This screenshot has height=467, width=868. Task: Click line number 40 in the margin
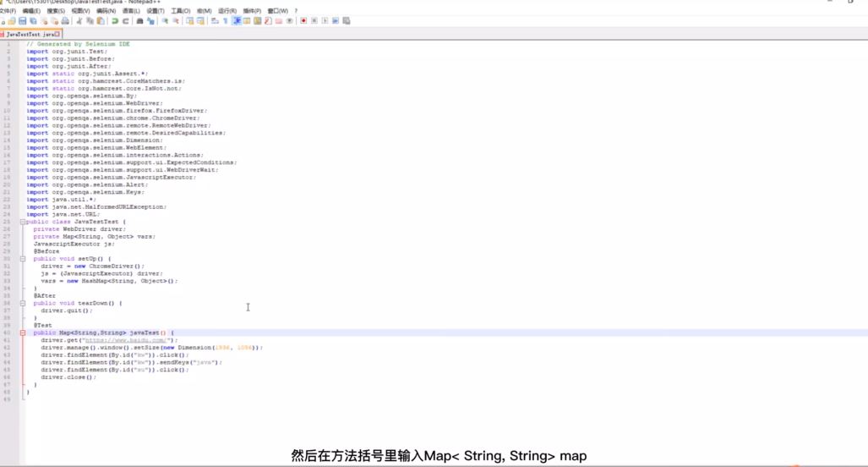coord(8,333)
